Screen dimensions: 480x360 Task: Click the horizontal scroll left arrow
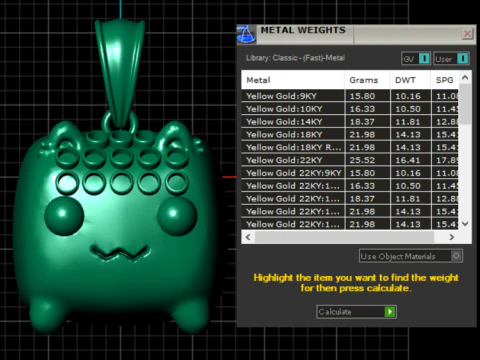coord(248,237)
